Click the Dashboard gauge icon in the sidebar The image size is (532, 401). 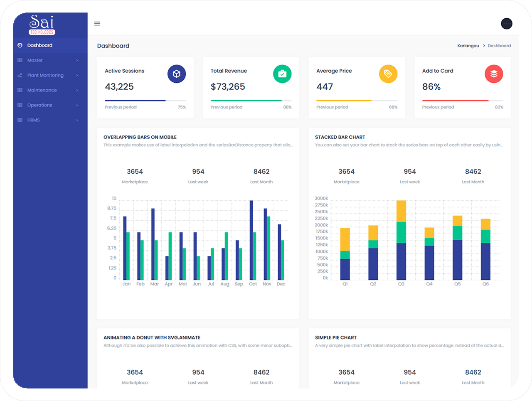pos(20,45)
